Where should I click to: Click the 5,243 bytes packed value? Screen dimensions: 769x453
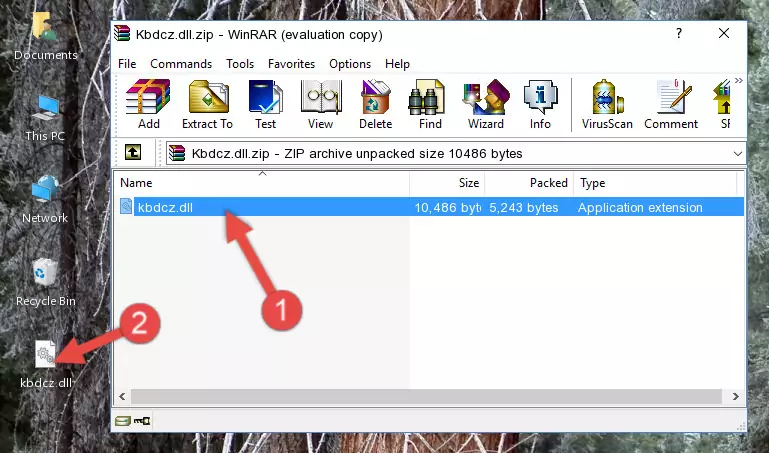pos(523,208)
